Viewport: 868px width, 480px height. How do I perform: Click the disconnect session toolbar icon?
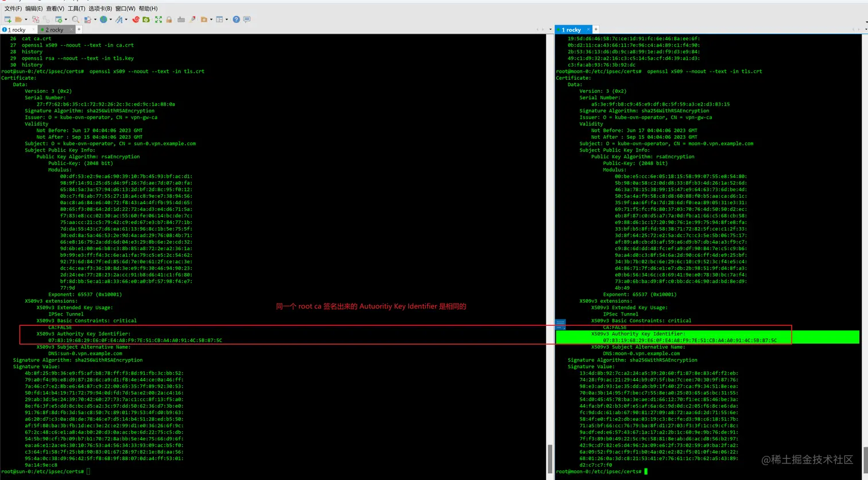(x=36, y=19)
